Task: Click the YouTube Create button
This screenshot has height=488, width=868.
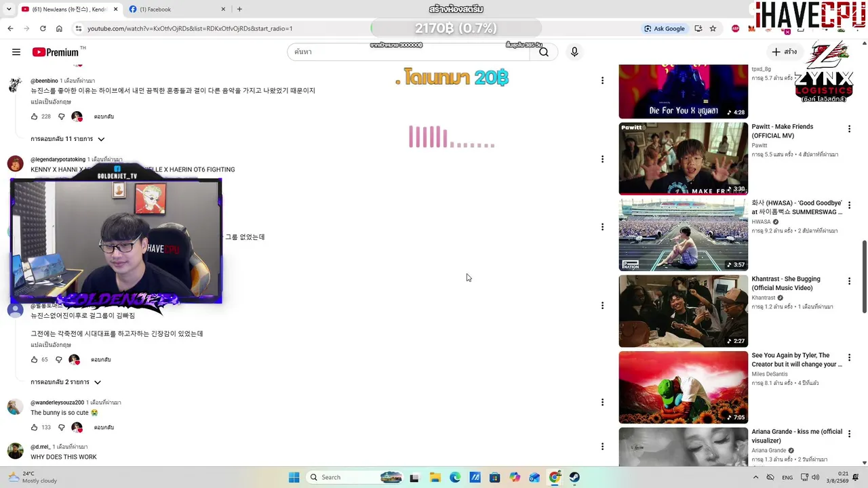Action: pyautogui.click(x=785, y=52)
